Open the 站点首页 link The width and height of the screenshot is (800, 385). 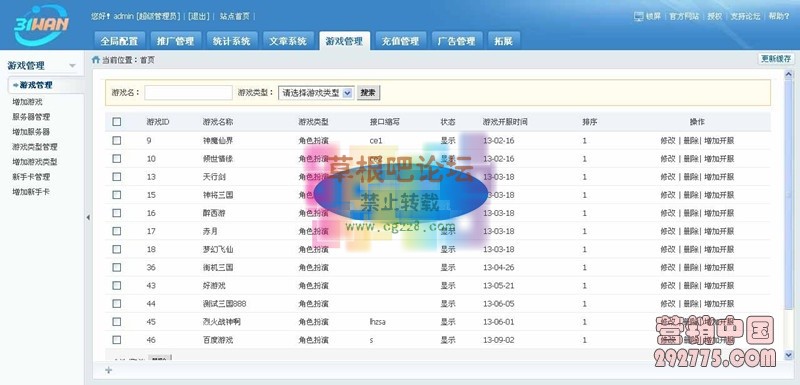235,16
